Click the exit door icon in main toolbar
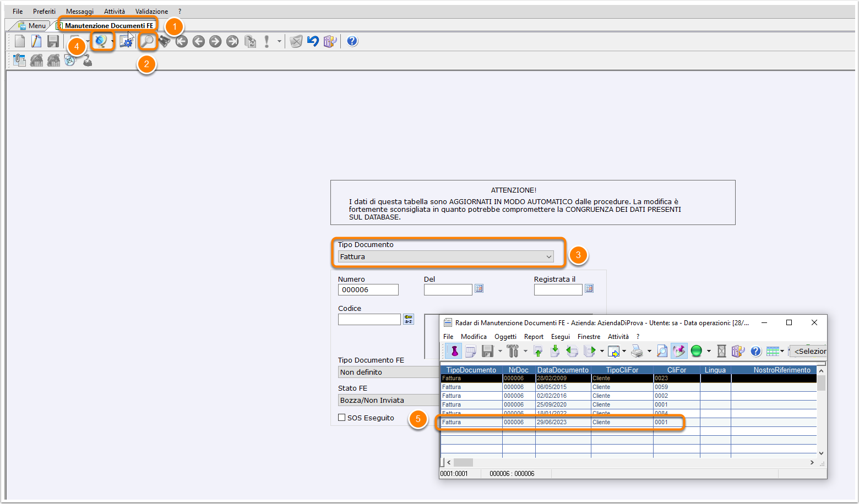Screen dimensions: 859x504 pos(330,41)
